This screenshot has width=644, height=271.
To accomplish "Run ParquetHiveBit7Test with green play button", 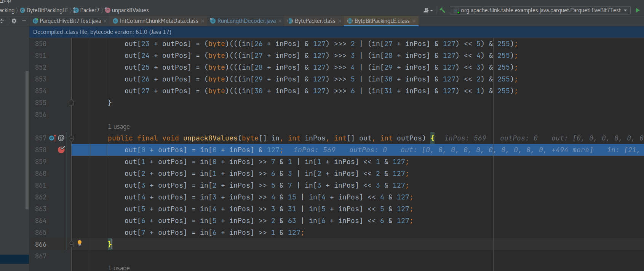I will [x=638, y=10].
